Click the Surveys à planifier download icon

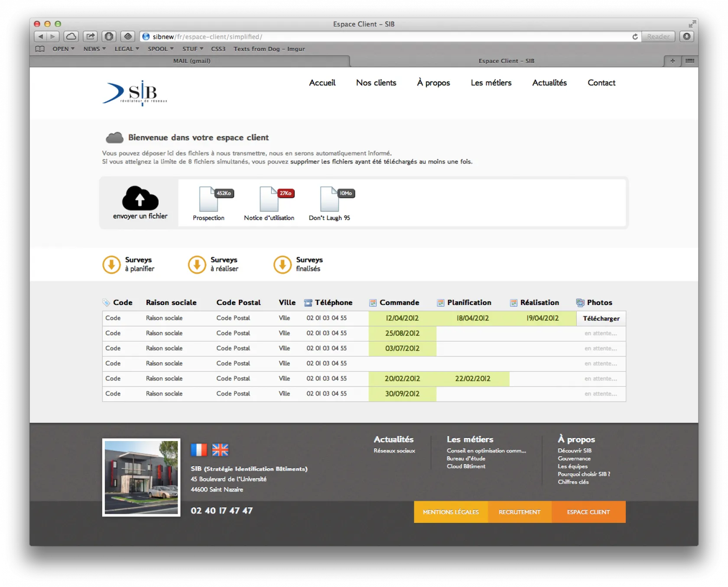click(x=111, y=264)
